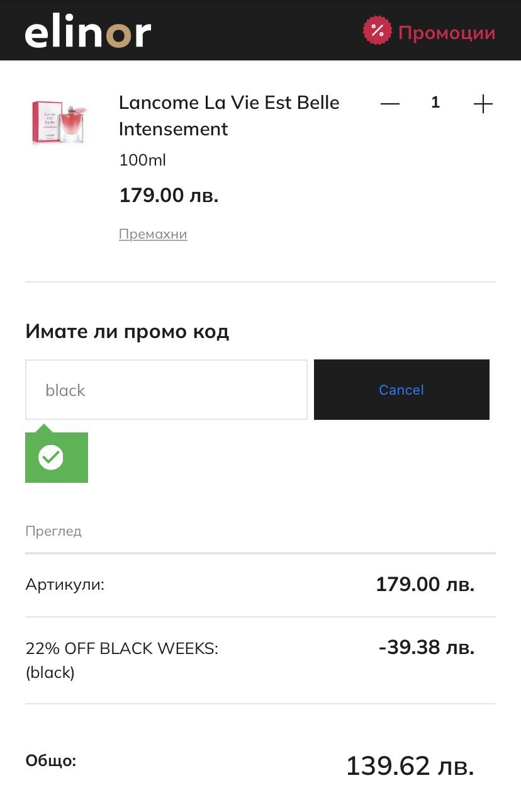The image size is (521, 812).
Task: Click the quantity value 1
Action: point(435,103)
